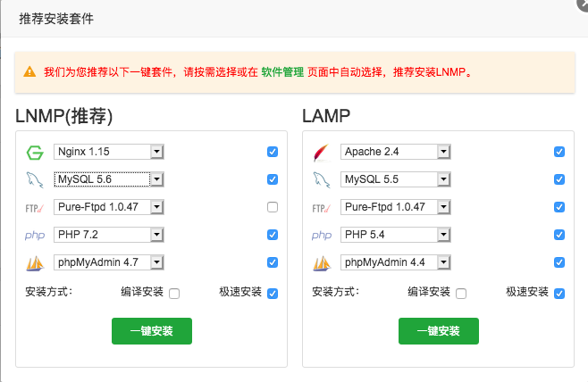Click the orange warning triangle icon

coord(29,71)
